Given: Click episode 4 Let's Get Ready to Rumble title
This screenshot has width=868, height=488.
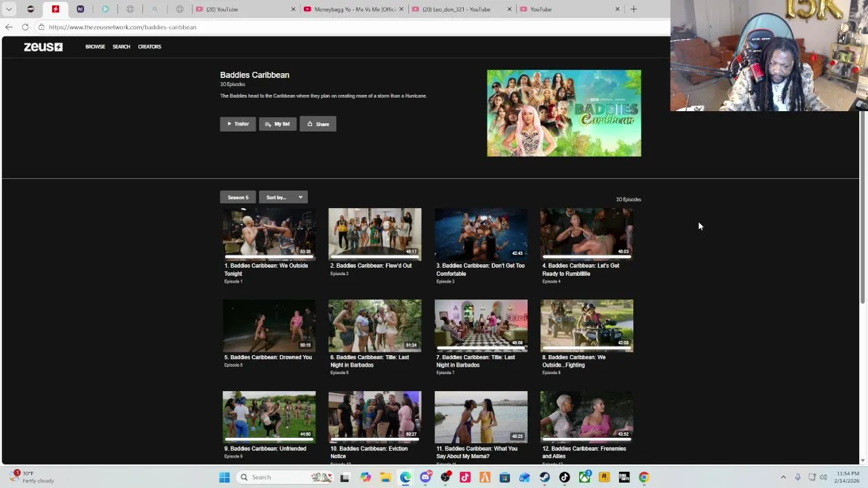Looking at the screenshot, I should [580, 270].
